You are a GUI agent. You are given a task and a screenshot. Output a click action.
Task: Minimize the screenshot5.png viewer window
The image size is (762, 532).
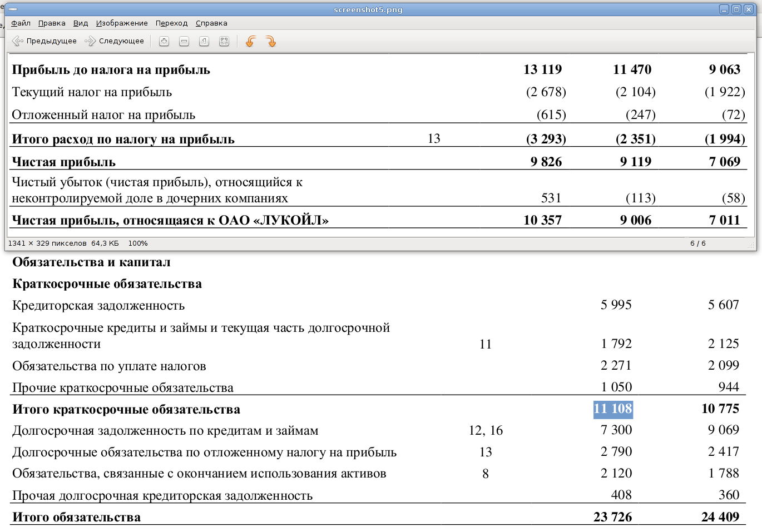click(x=724, y=9)
